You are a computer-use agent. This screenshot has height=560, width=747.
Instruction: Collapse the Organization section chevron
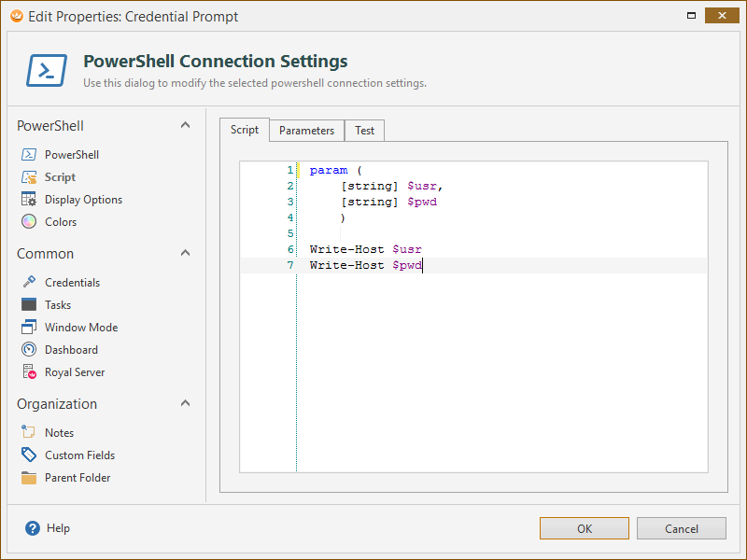coord(185,404)
